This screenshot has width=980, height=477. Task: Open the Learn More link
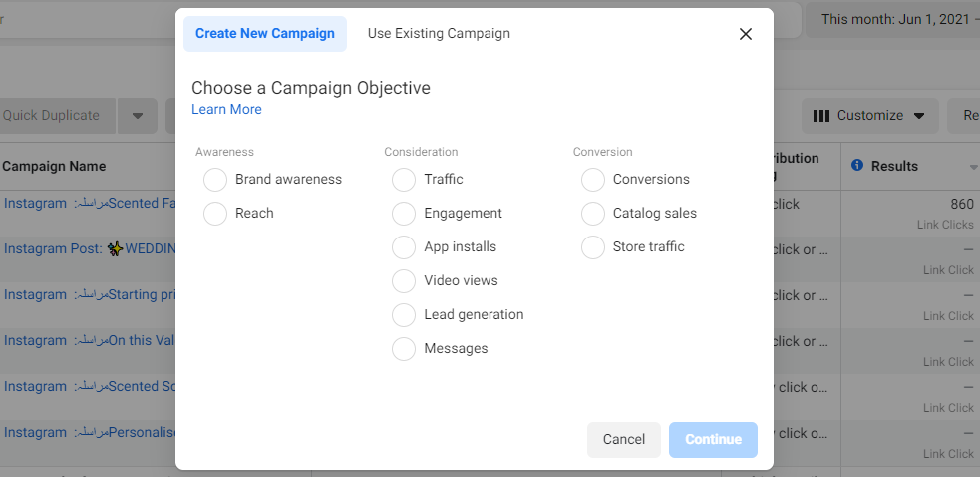pyautogui.click(x=226, y=109)
